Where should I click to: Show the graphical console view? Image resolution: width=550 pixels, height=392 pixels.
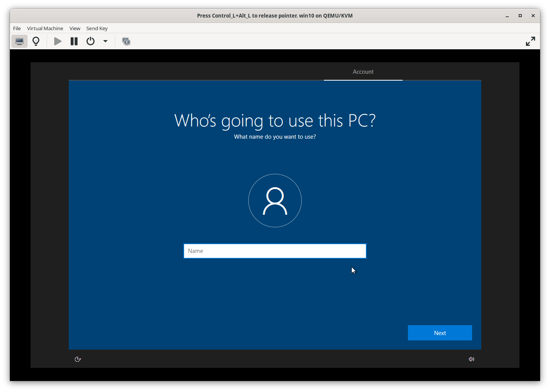point(19,41)
